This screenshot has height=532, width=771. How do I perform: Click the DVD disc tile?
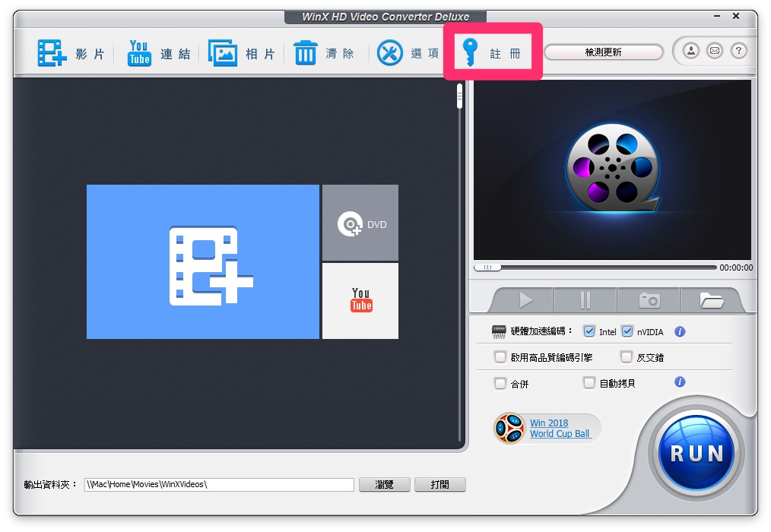coord(360,223)
